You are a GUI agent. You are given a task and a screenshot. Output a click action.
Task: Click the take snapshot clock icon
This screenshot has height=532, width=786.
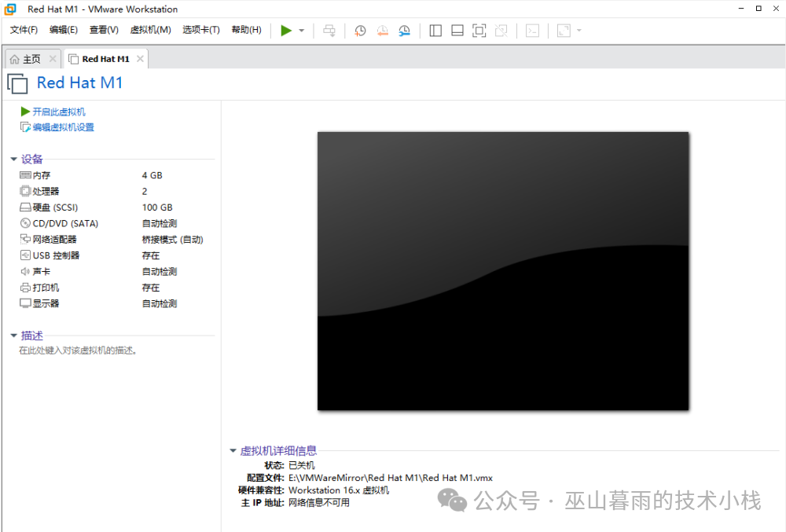(x=360, y=31)
